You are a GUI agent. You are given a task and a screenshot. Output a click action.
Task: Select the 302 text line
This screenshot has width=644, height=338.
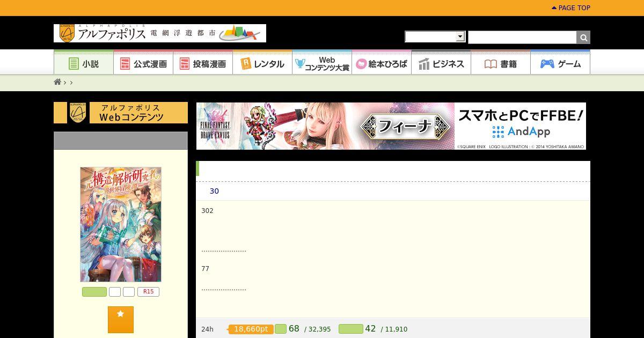(207, 210)
